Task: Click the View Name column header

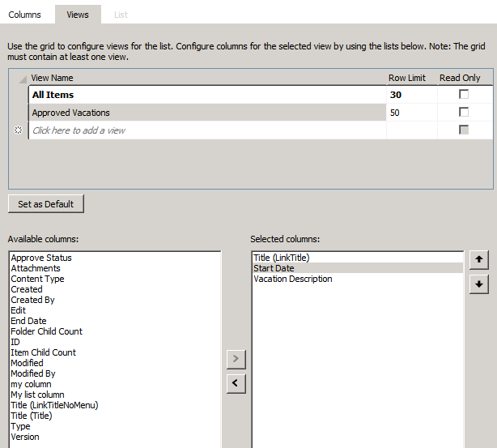Action: click(x=53, y=78)
